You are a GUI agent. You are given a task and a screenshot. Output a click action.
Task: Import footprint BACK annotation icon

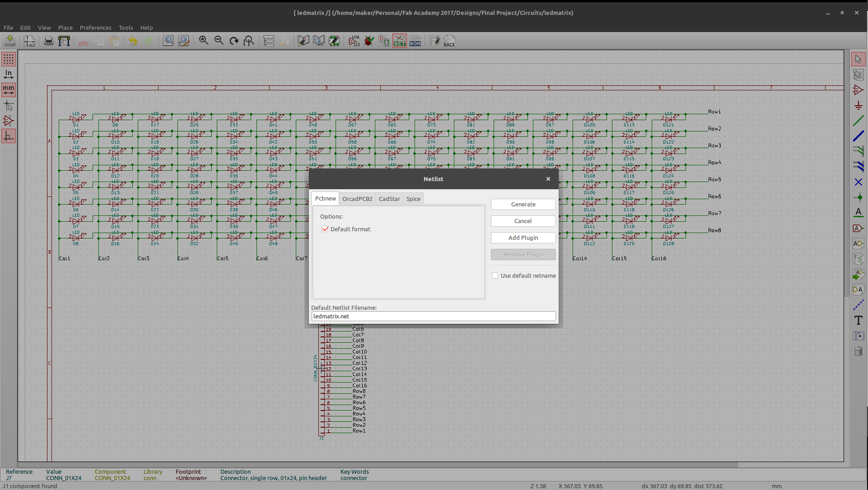[450, 41]
